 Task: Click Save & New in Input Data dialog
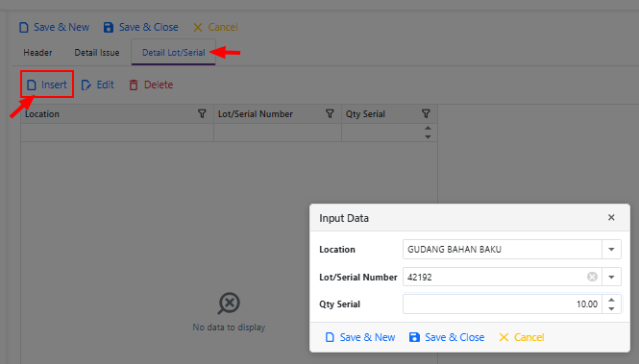point(360,337)
